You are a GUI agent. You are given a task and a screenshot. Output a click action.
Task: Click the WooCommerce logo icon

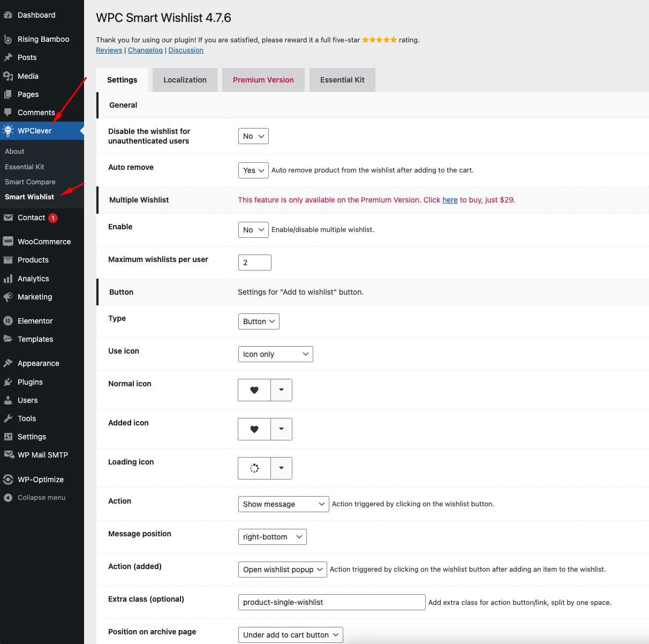[x=8, y=242]
